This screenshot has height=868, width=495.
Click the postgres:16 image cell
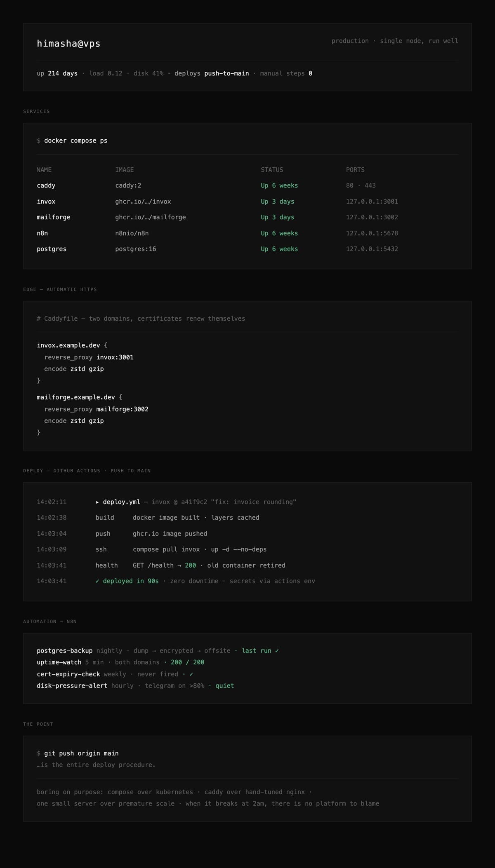point(136,249)
